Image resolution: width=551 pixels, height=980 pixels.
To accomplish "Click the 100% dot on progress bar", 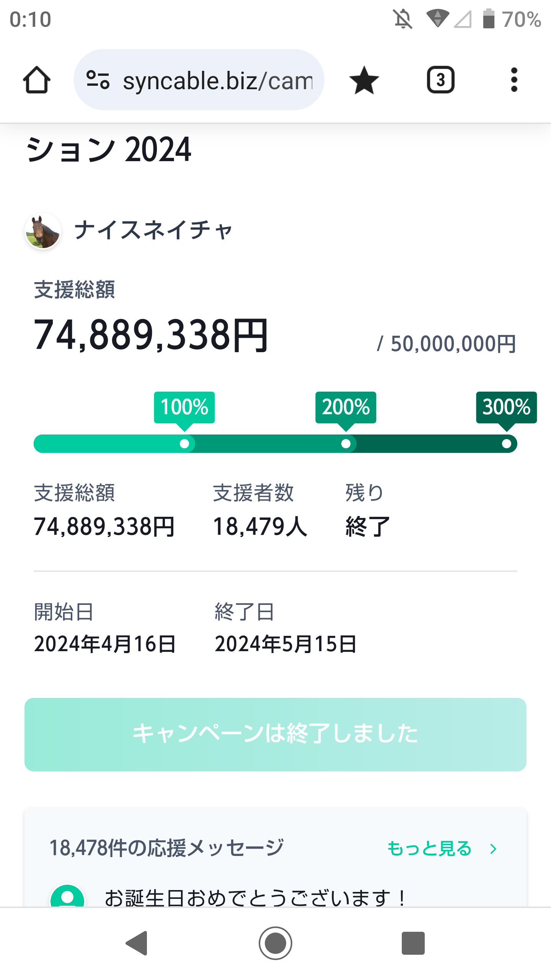I will click(x=184, y=444).
